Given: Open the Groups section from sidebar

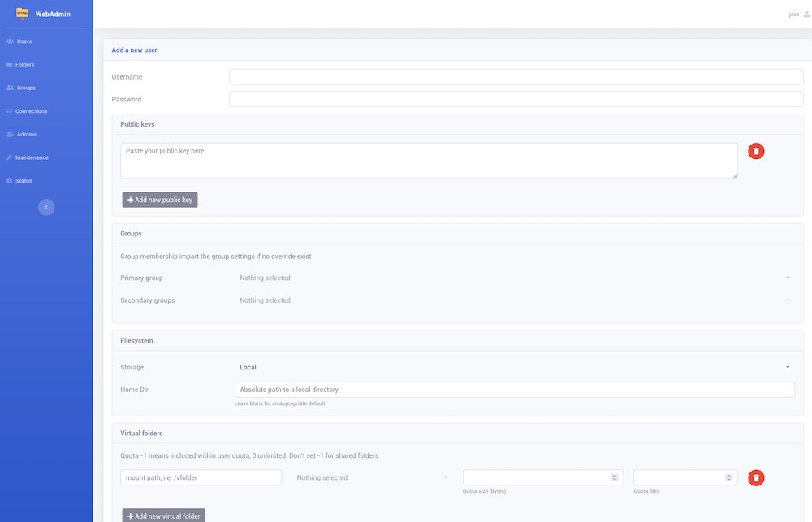Looking at the screenshot, I should [24, 87].
